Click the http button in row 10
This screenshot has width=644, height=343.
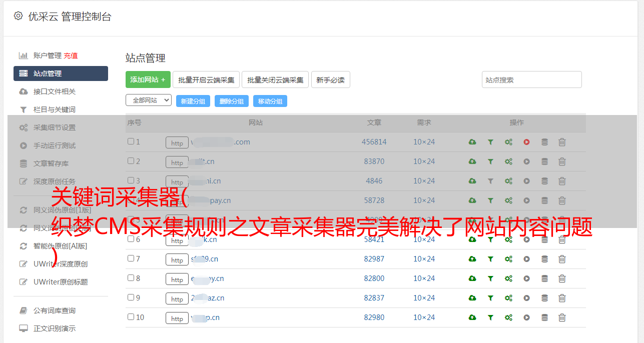tap(177, 318)
